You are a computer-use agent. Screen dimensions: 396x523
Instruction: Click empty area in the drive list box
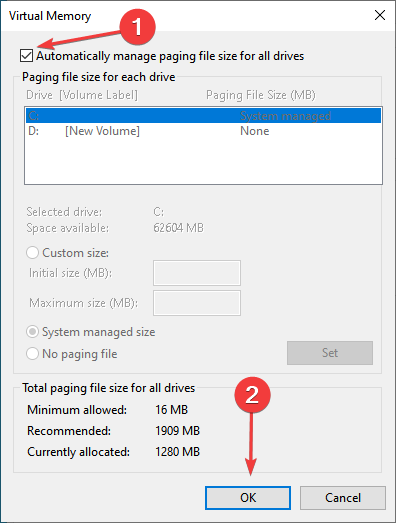pyautogui.click(x=203, y=161)
